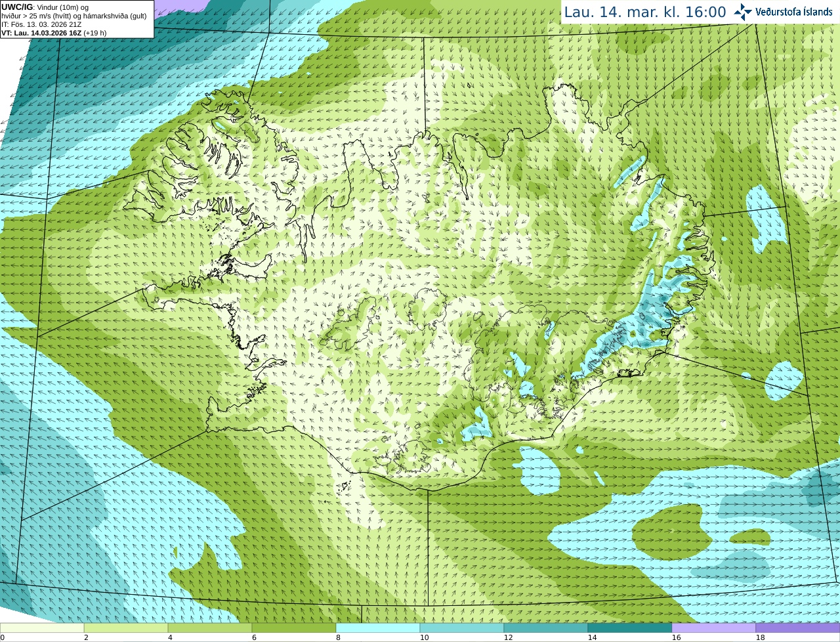
Task: Click the legend scale number 14
Action: point(592,637)
